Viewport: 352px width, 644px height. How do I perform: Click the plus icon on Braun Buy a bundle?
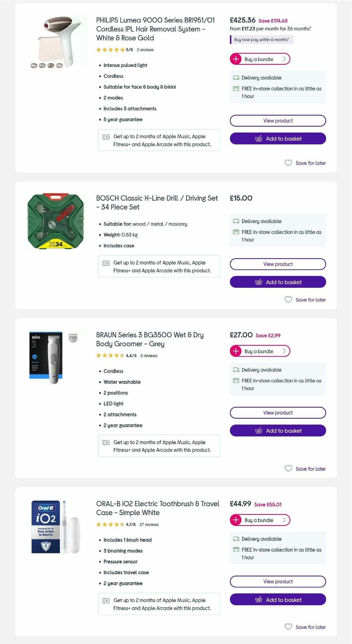point(236,351)
